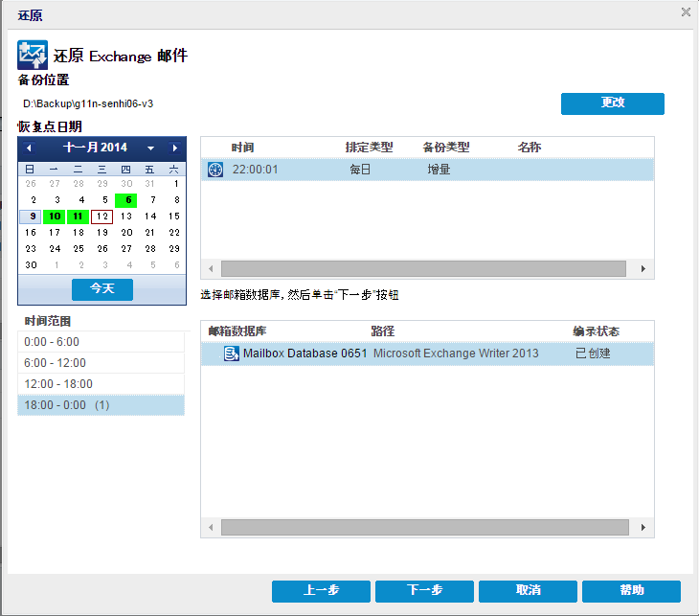Click mailbox database list left scroll arrow
Screen dimensions: 699x616
pyautogui.click(x=211, y=528)
